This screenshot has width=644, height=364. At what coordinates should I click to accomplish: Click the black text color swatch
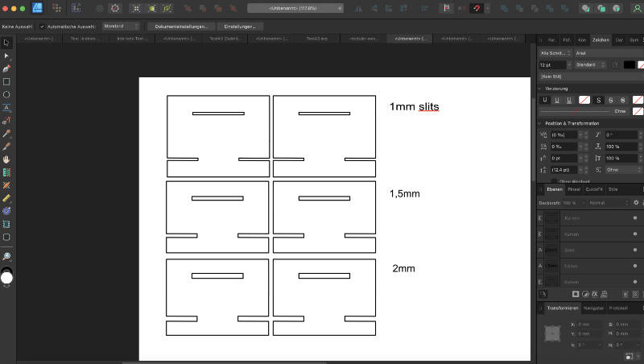pyautogui.click(x=629, y=64)
